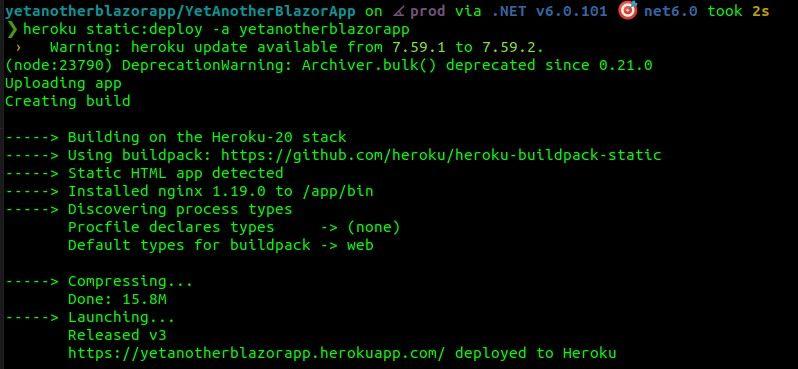Click the Procfile declares types text
Image resolution: width=798 pixels, height=369 pixels.
click(x=171, y=228)
